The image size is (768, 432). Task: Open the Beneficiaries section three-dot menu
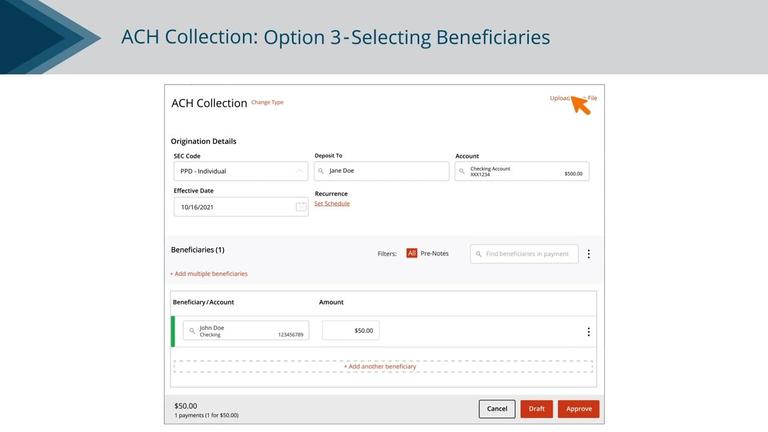click(x=589, y=254)
